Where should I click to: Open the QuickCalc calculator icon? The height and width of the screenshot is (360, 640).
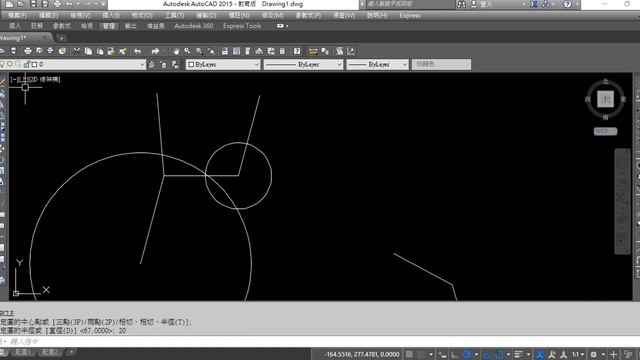click(x=282, y=51)
